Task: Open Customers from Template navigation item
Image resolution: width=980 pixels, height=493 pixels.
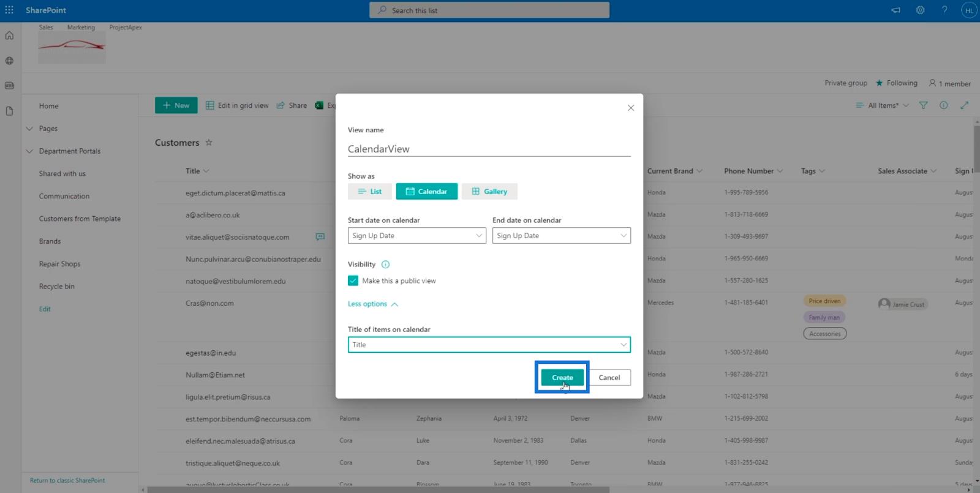Action: (x=80, y=219)
